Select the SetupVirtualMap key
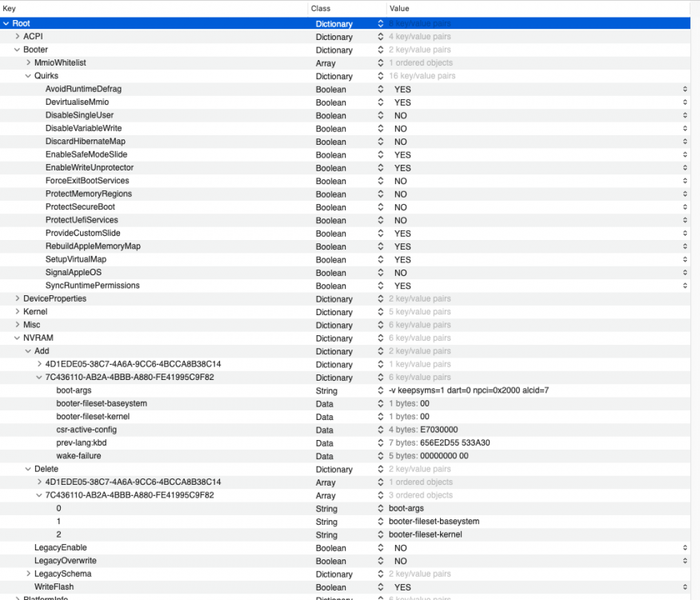Screen dimensions: 700x600 click(x=76, y=259)
